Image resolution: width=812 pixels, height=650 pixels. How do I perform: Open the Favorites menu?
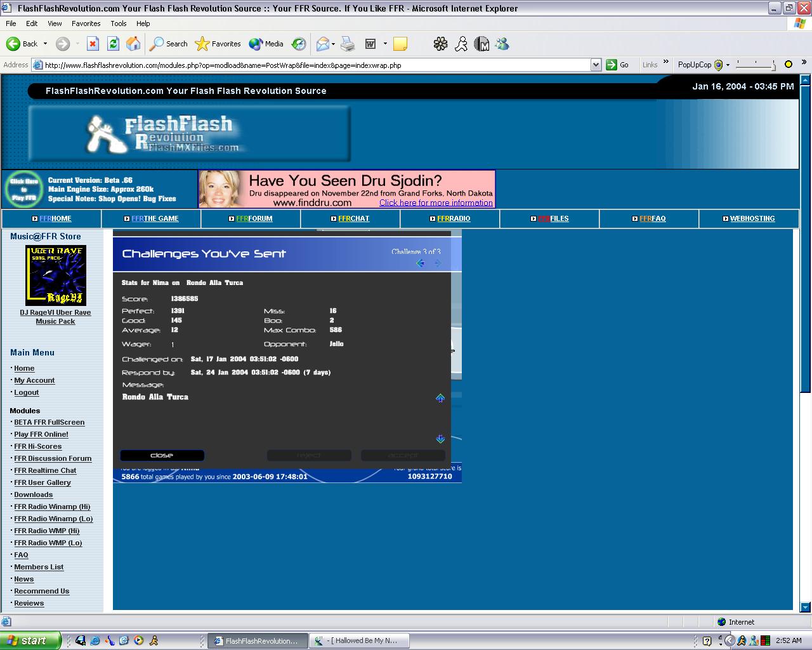coord(86,23)
